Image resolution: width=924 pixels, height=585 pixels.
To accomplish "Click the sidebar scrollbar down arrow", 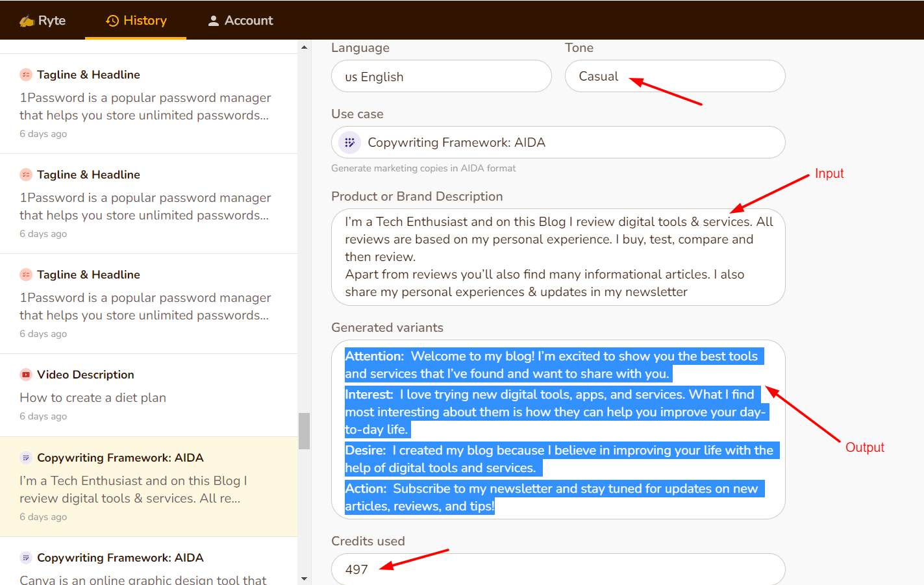I will tap(304, 579).
